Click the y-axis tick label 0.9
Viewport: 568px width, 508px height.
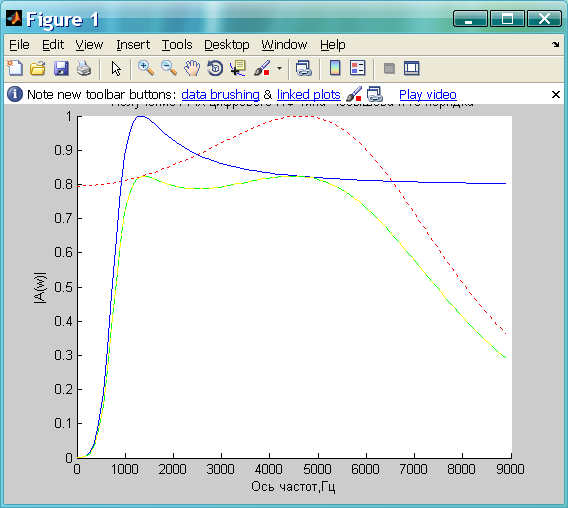click(x=64, y=150)
